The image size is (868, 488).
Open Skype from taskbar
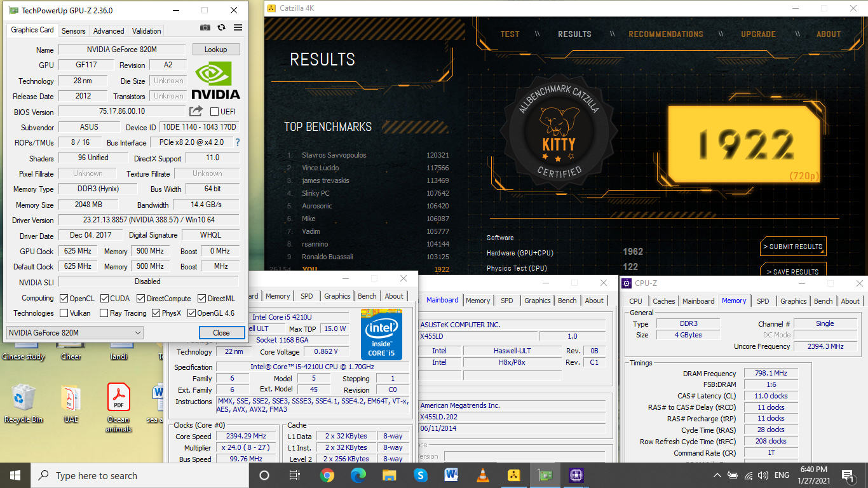420,475
